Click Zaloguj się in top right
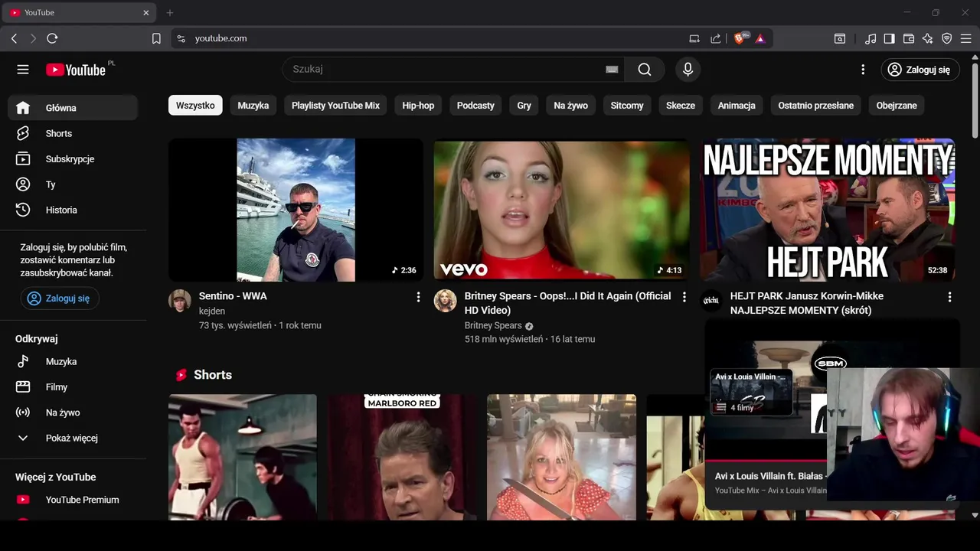Viewport: 980px width, 551px height. coord(920,70)
